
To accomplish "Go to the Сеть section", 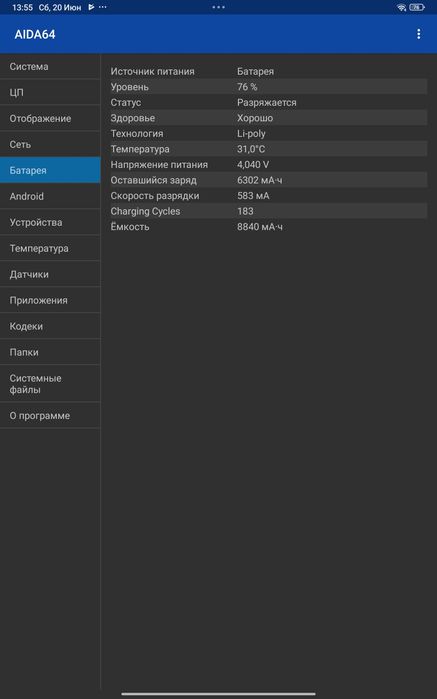I will 50,144.
